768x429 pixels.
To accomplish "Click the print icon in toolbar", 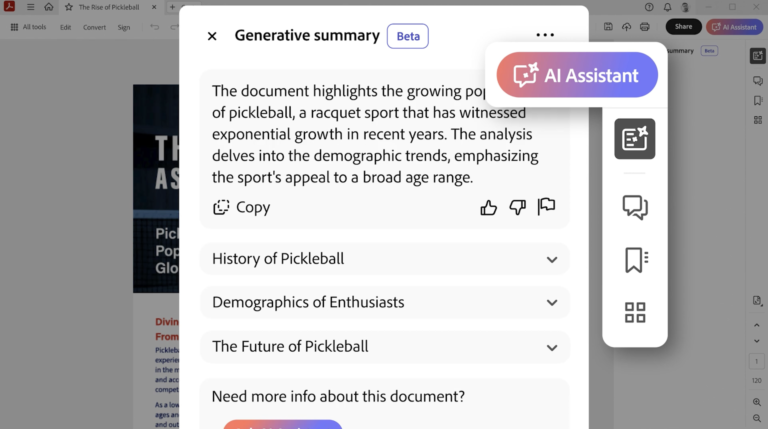I will point(645,27).
